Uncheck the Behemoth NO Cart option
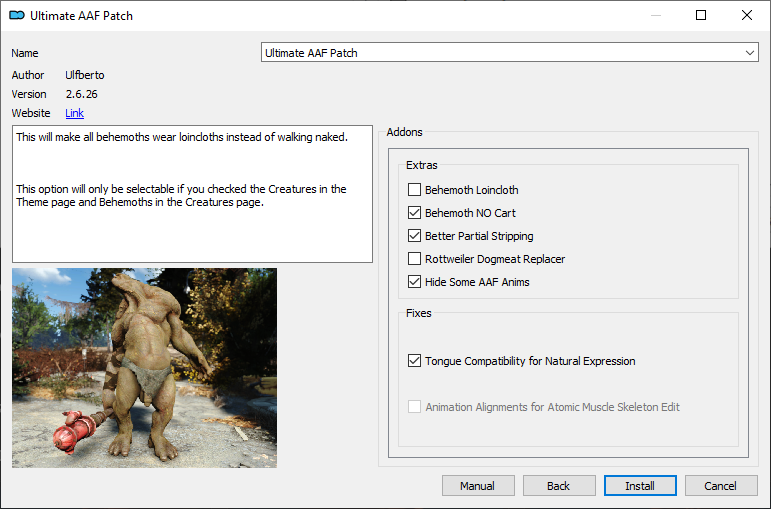The width and height of the screenshot is (771, 509). point(415,212)
